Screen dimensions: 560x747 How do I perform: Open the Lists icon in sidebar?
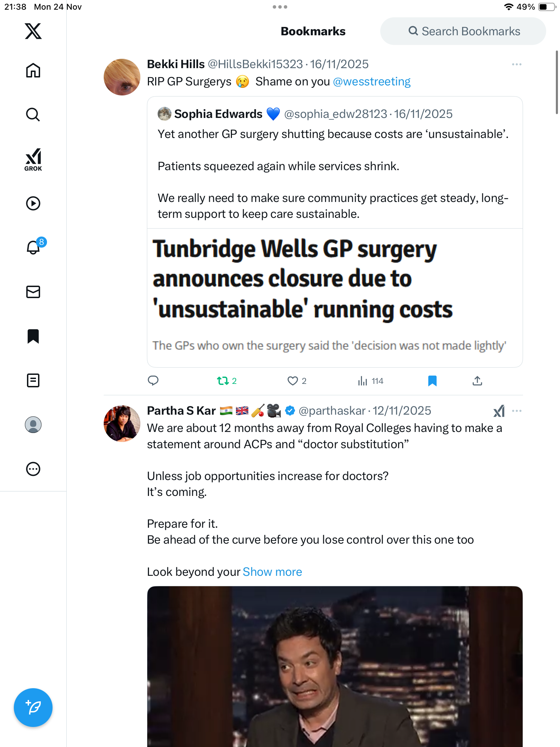pyautogui.click(x=33, y=380)
